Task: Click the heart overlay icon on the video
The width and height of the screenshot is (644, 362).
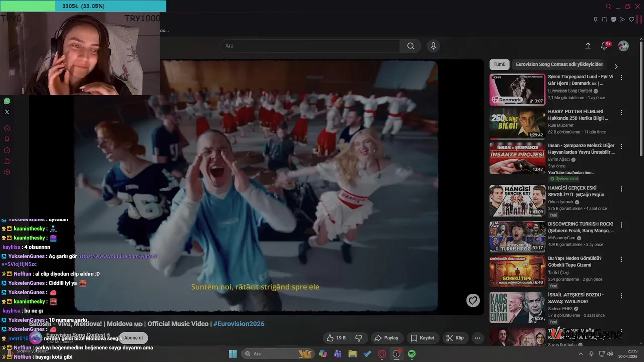Action: coord(473,300)
